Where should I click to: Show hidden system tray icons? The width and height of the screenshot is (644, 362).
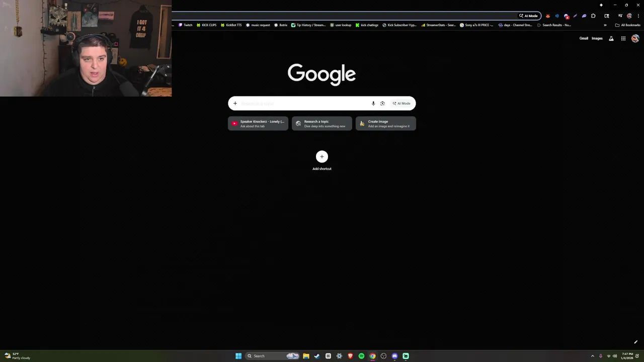pos(592,356)
